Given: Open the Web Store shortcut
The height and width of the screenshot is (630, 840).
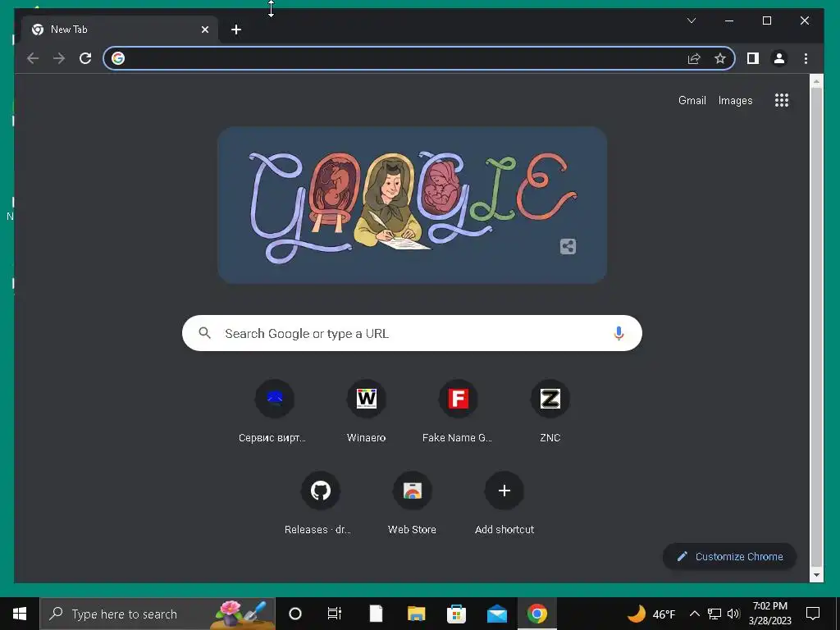Looking at the screenshot, I should (x=412, y=504).
